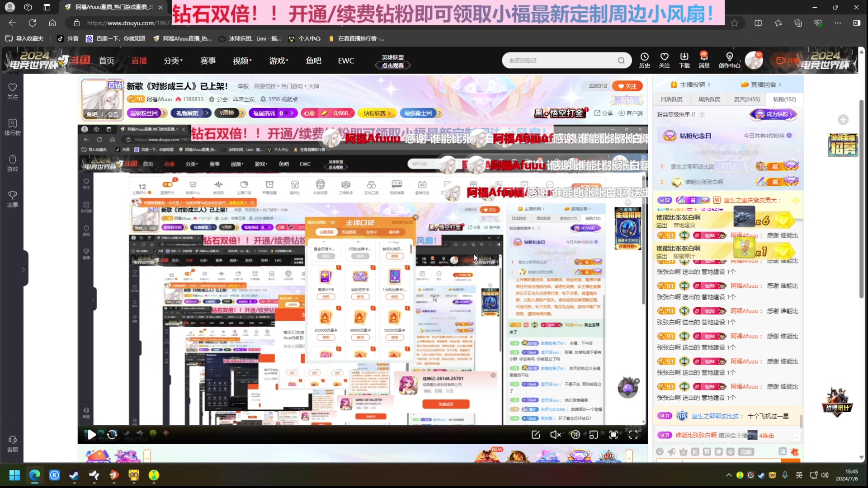Open player feedback edit icon
Viewport: 868px width, 488px height.
pos(536,435)
